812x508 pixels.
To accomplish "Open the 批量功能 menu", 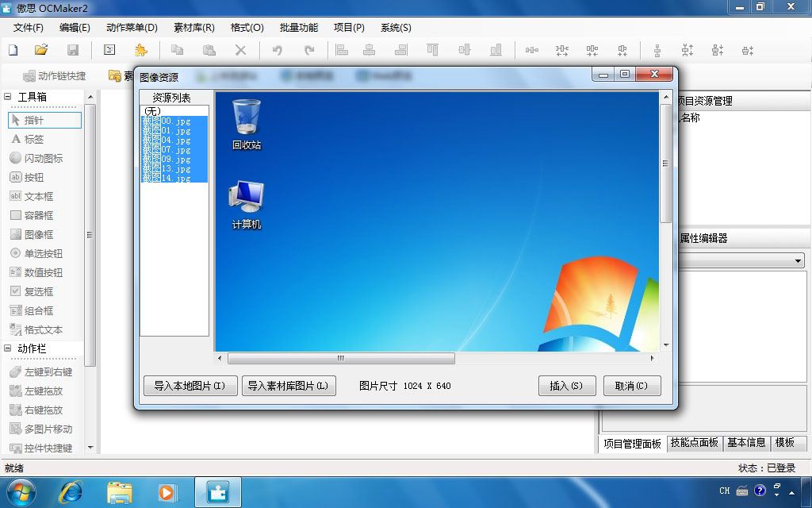I will pyautogui.click(x=299, y=28).
